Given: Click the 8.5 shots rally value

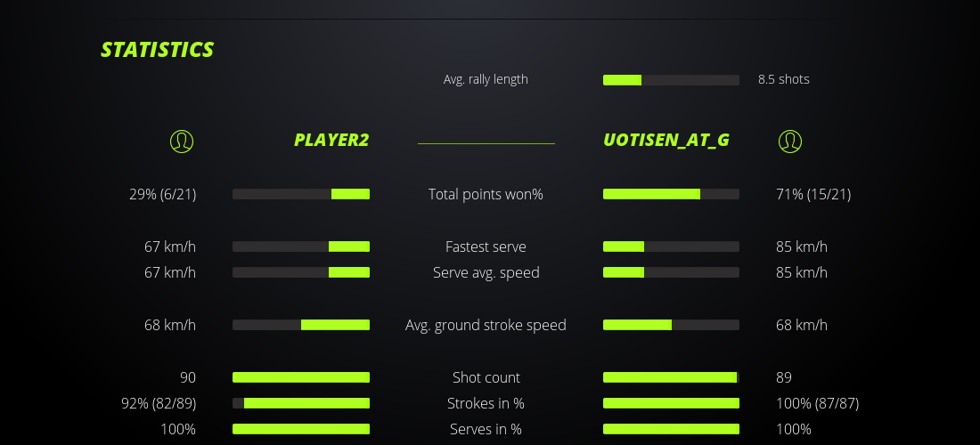Looking at the screenshot, I should 784,79.
